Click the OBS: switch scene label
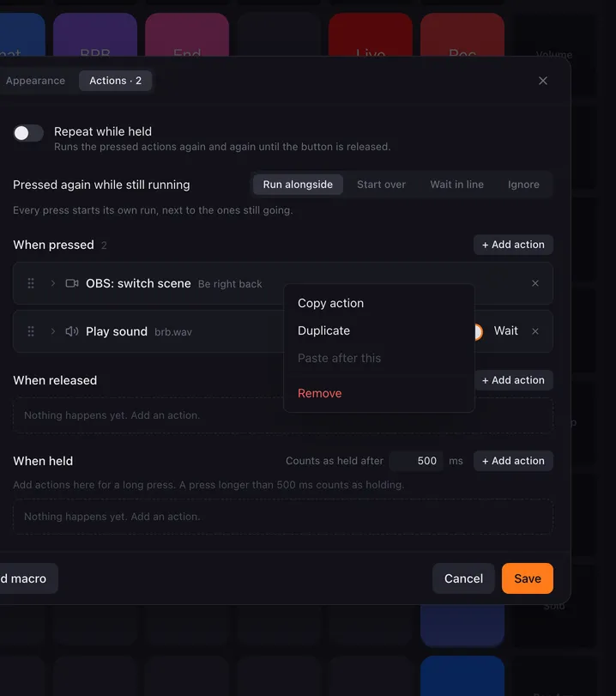Screen dimensions: 616x696 [x=138, y=283]
